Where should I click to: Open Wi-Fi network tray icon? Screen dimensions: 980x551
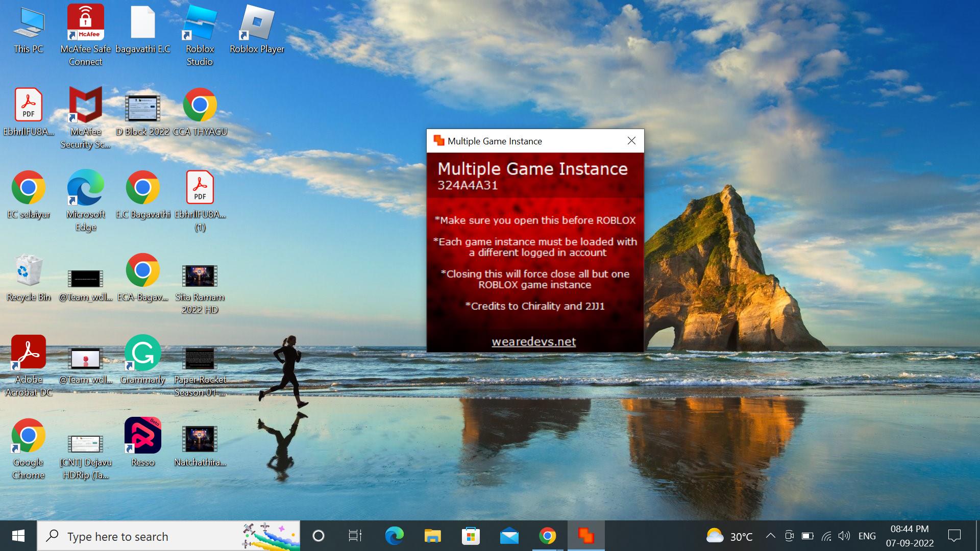point(826,536)
